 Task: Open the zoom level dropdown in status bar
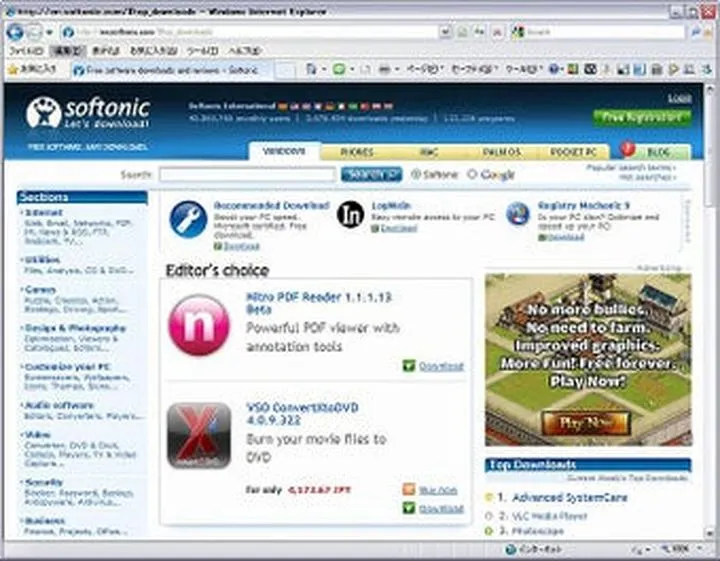(x=699, y=549)
